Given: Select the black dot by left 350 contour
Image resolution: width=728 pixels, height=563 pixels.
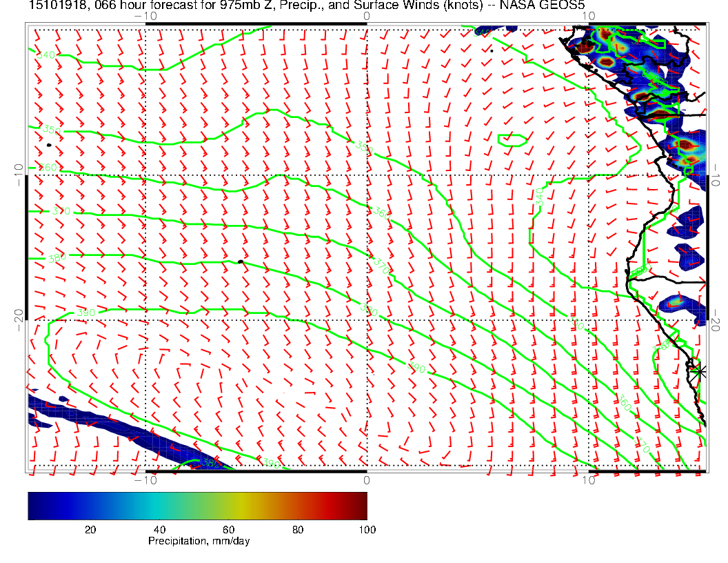Looking at the screenshot, I should coord(49,145).
